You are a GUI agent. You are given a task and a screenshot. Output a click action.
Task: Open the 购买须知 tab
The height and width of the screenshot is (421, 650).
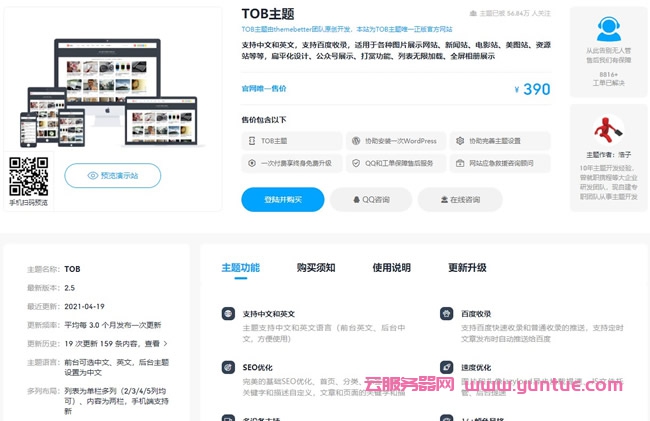tap(316, 268)
